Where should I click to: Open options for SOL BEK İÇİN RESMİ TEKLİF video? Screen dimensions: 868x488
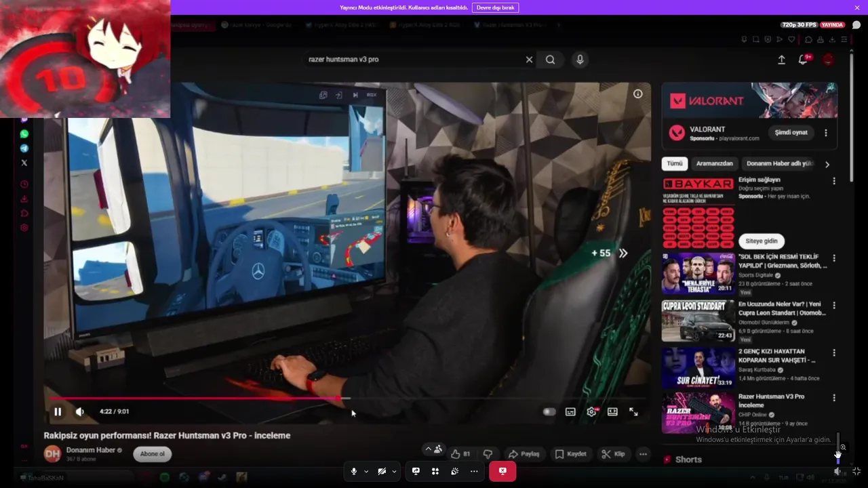pyautogui.click(x=834, y=258)
